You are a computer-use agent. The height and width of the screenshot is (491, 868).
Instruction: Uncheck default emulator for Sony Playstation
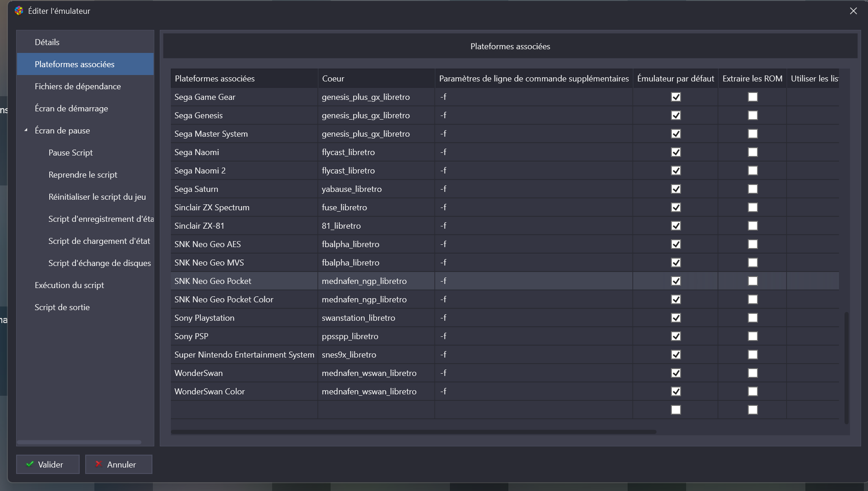pyautogui.click(x=676, y=318)
